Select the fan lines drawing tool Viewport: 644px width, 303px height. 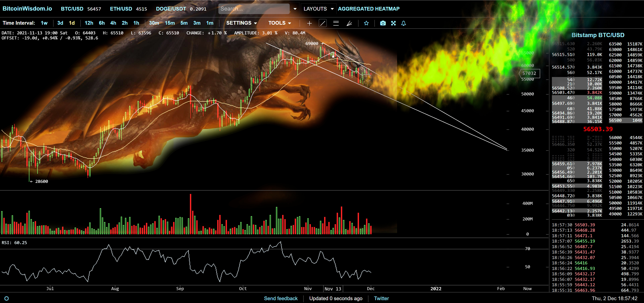coord(349,23)
